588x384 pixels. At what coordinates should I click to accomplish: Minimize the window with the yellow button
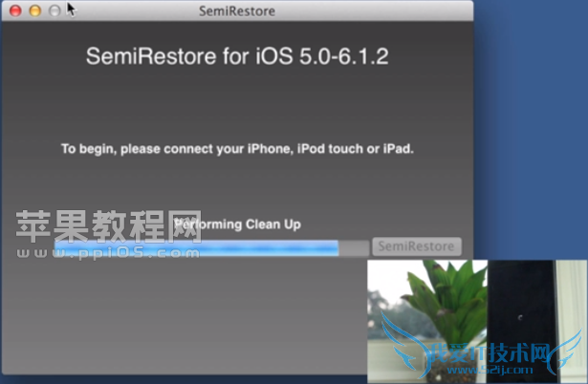click(x=34, y=11)
